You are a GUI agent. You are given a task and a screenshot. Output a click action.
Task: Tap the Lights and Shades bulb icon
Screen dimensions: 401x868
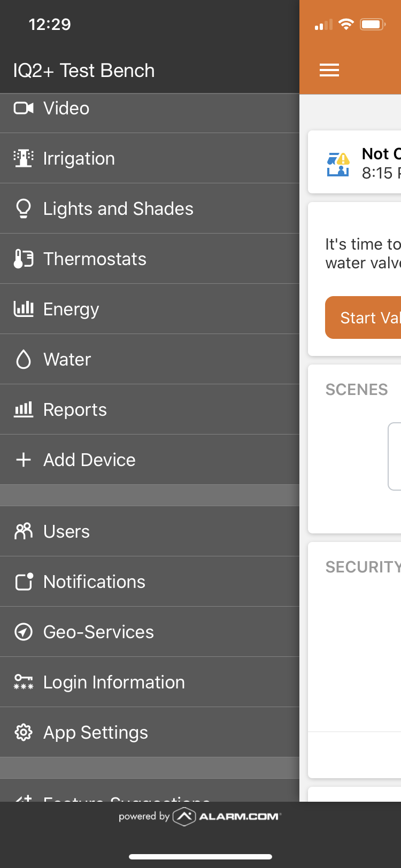coord(24,209)
